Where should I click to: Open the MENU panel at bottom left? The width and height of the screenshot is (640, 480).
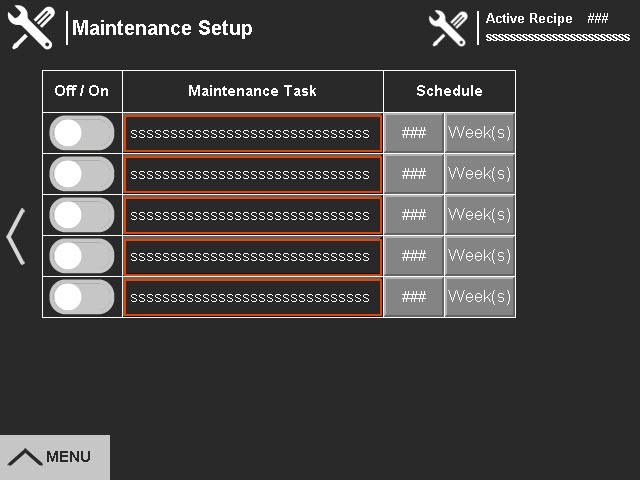(54, 457)
